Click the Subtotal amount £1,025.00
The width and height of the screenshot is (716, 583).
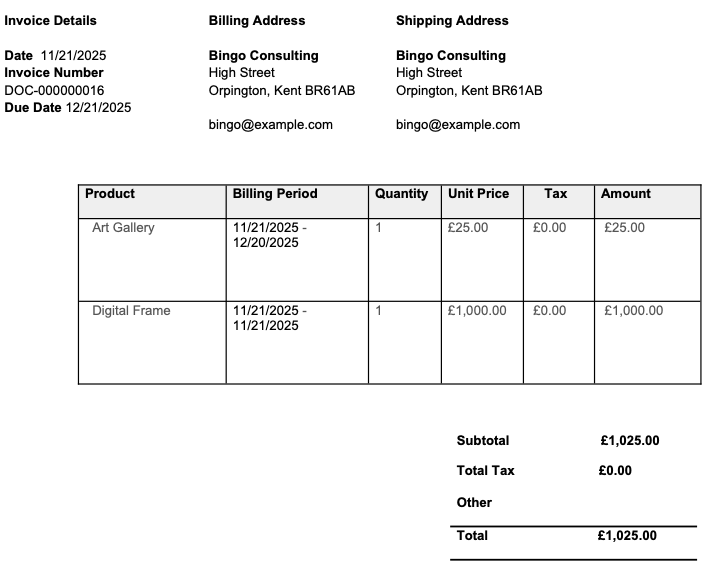tap(630, 441)
